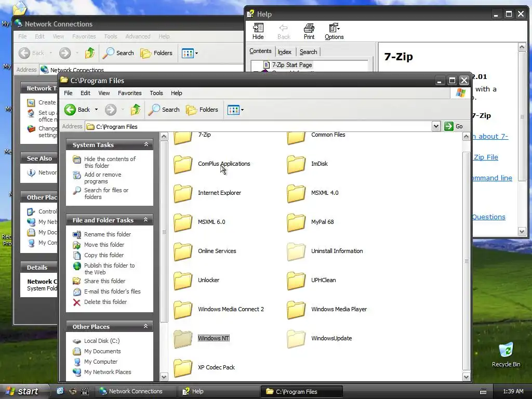This screenshot has width=532, height=399.
Task: Collapse the System Tasks panel
Action: [x=146, y=144]
